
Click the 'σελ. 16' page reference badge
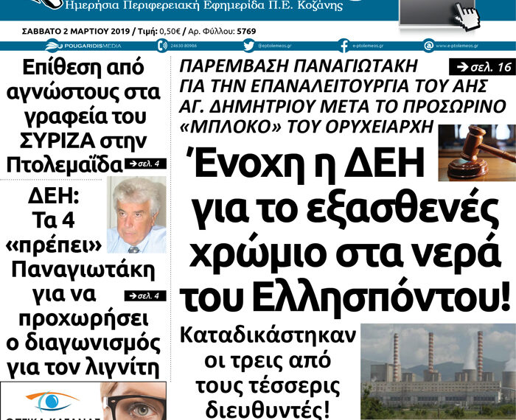[x=482, y=67]
